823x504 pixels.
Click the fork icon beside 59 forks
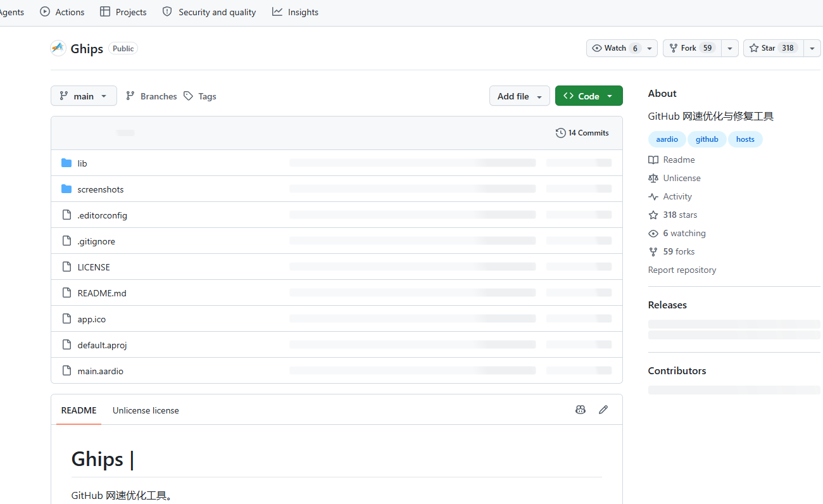(653, 252)
